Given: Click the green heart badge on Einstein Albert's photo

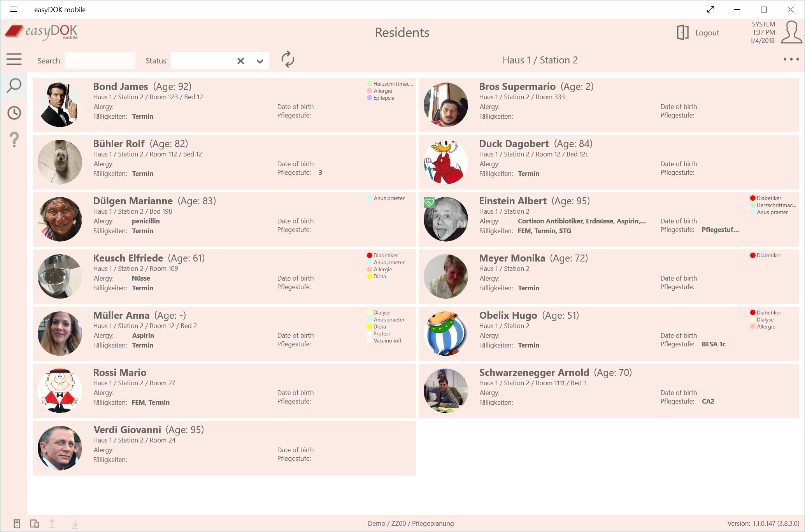Looking at the screenshot, I should click(x=428, y=202).
